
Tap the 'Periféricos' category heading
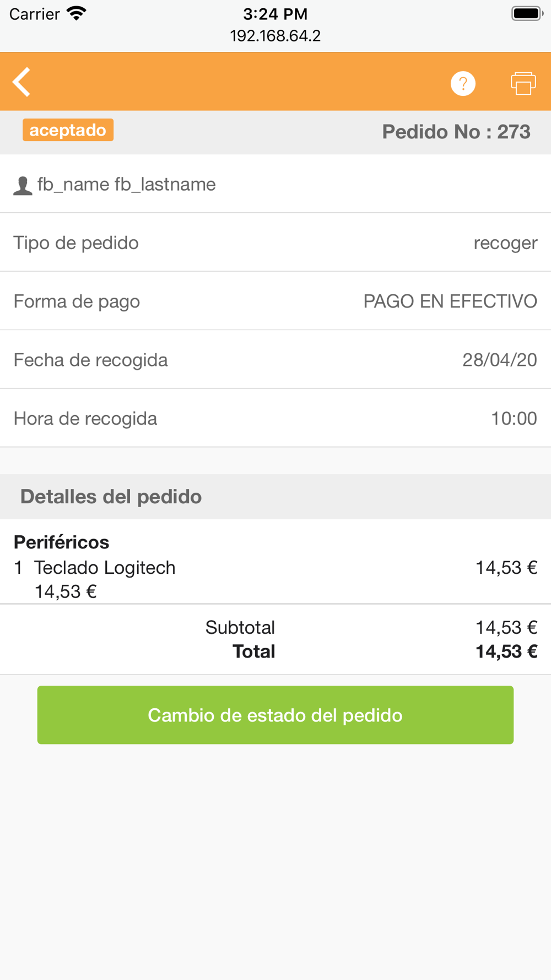(x=61, y=542)
